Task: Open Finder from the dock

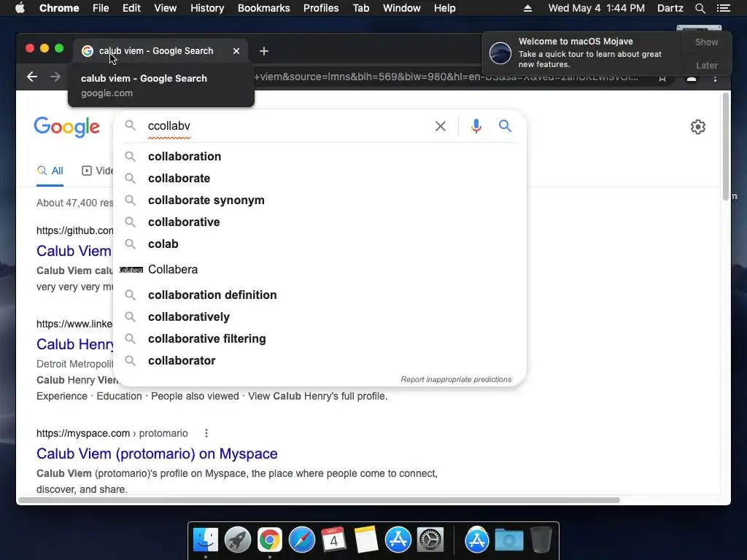Action: tap(205, 540)
